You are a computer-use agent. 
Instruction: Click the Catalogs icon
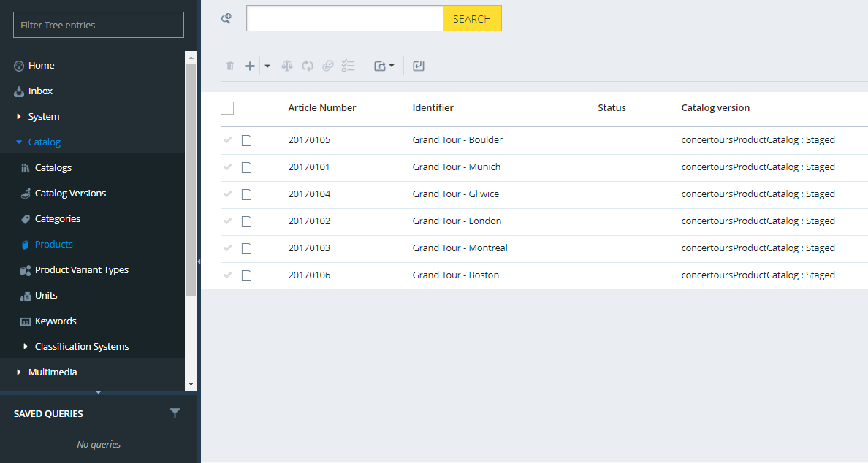[26, 168]
